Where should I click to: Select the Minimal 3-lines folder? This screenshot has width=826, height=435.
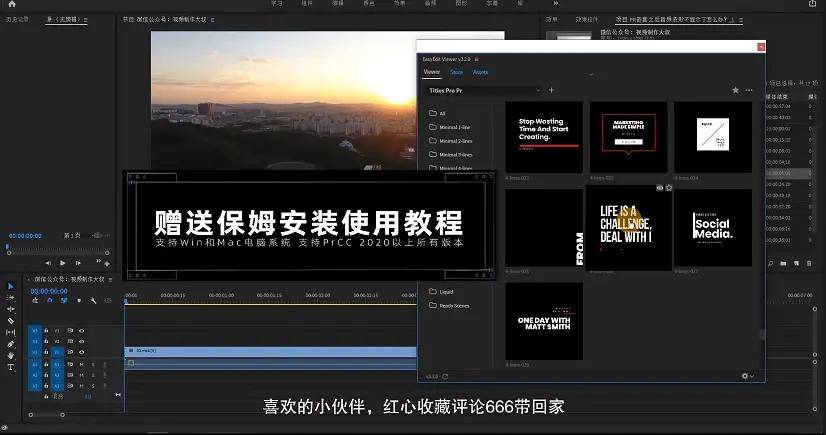tap(451, 154)
